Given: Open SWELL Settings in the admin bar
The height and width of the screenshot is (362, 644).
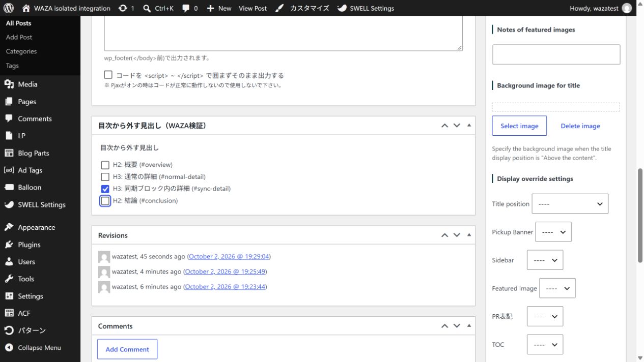Looking at the screenshot, I should coord(366,8).
